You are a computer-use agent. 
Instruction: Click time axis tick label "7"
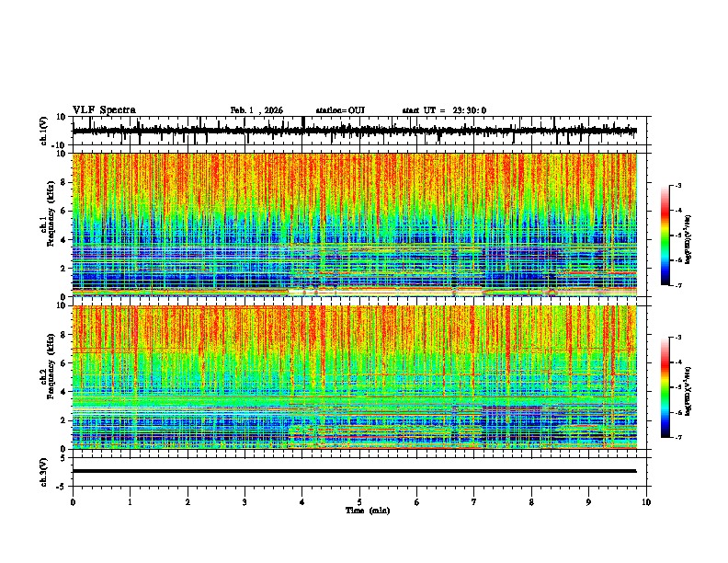point(474,502)
